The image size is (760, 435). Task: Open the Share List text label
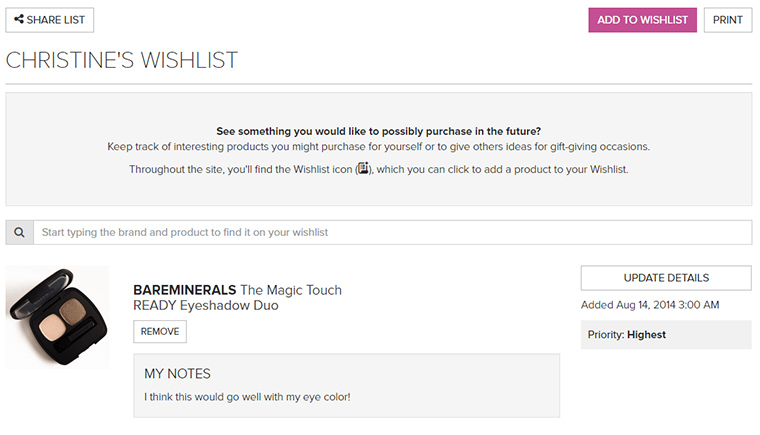pyautogui.click(x=56, y=20)
